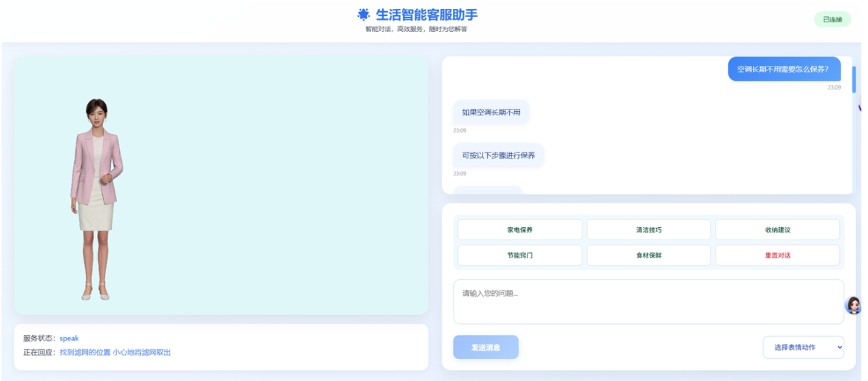Click the reply bubble 如果空调长期不用
This screenshot has height=381, width=868.
coord(491,112)
